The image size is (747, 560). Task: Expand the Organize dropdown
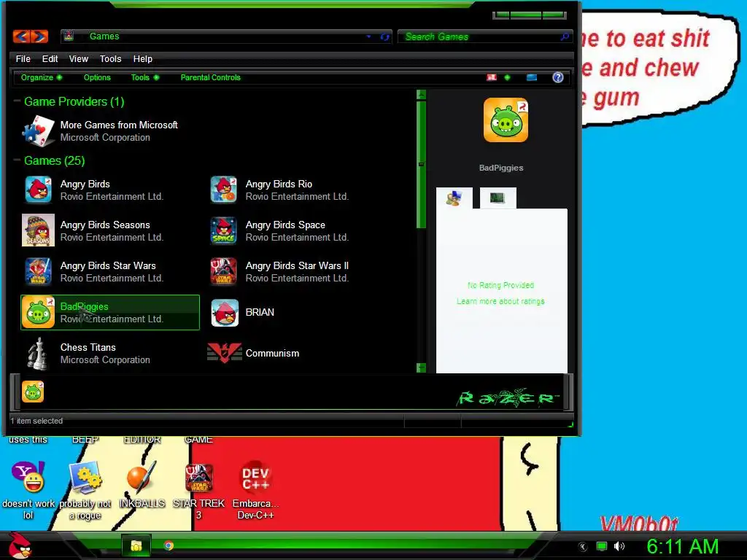tap(41, 77)
